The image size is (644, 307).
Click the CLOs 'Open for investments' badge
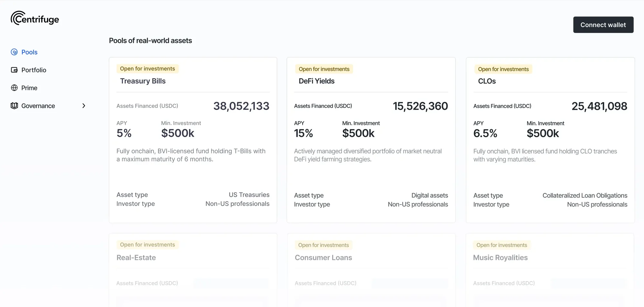pos(503,69)
